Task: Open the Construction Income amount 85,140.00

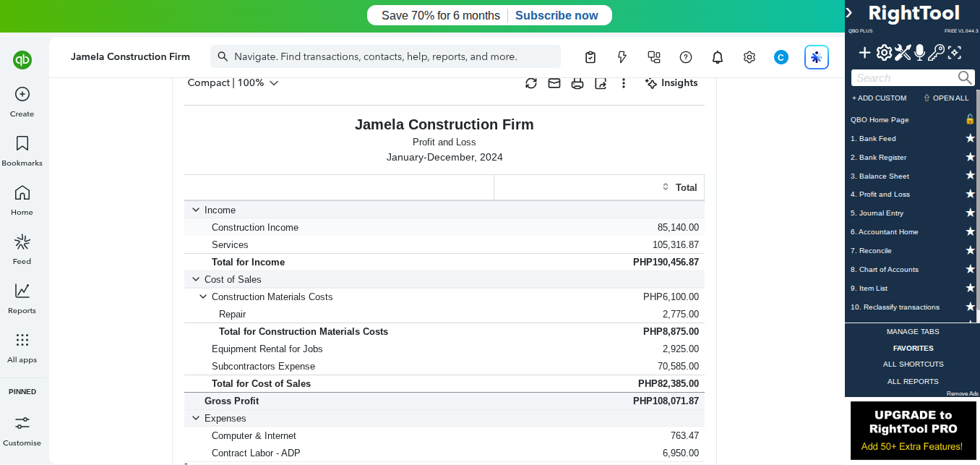Action: pos(678,227)
